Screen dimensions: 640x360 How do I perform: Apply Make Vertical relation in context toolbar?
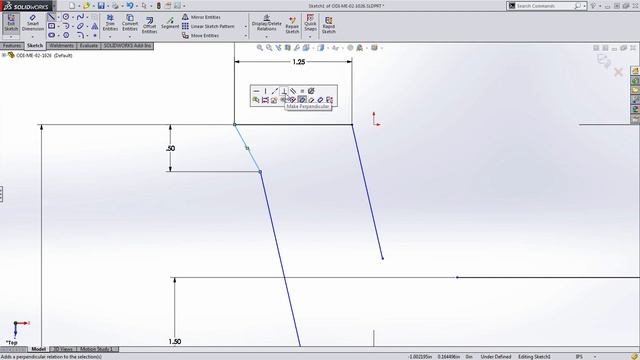click(266, 91)
